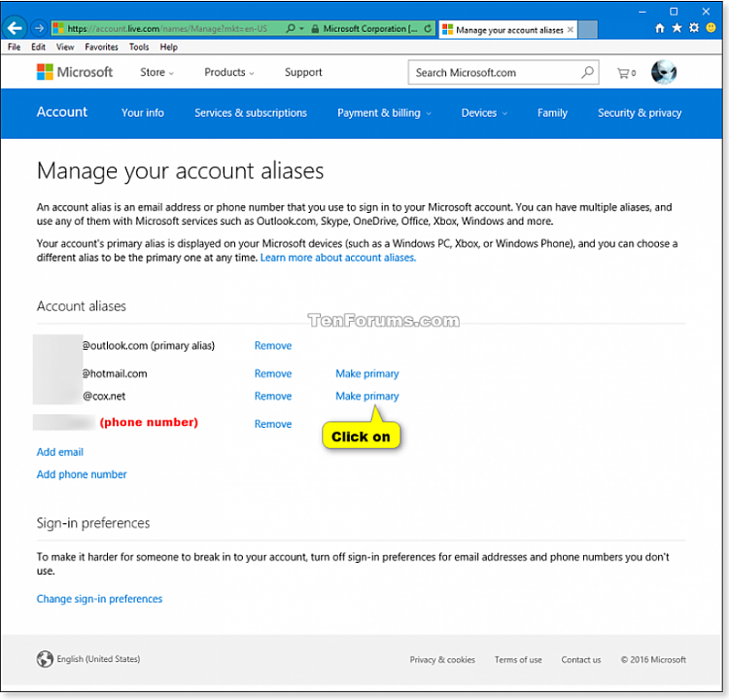Click the search magnifier in Microsoft.com box
This screenshot has width=729, height=700.
587,72
